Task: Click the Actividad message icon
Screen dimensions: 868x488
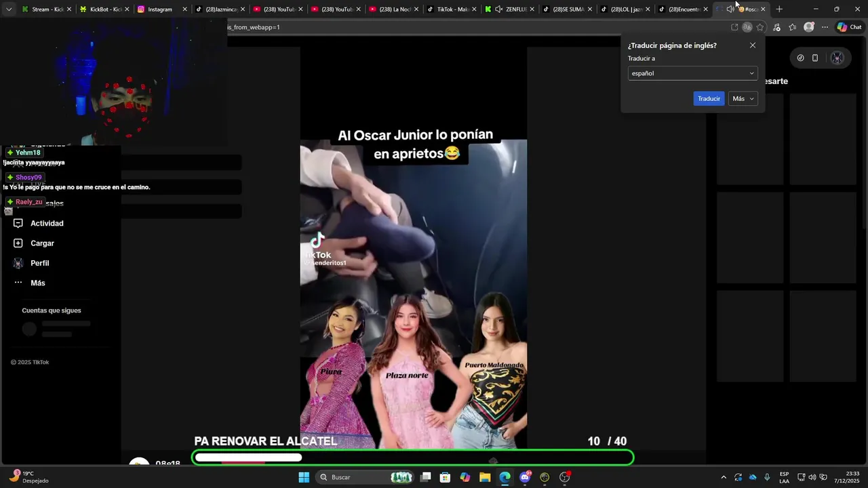Action: [x=18, y=223]
